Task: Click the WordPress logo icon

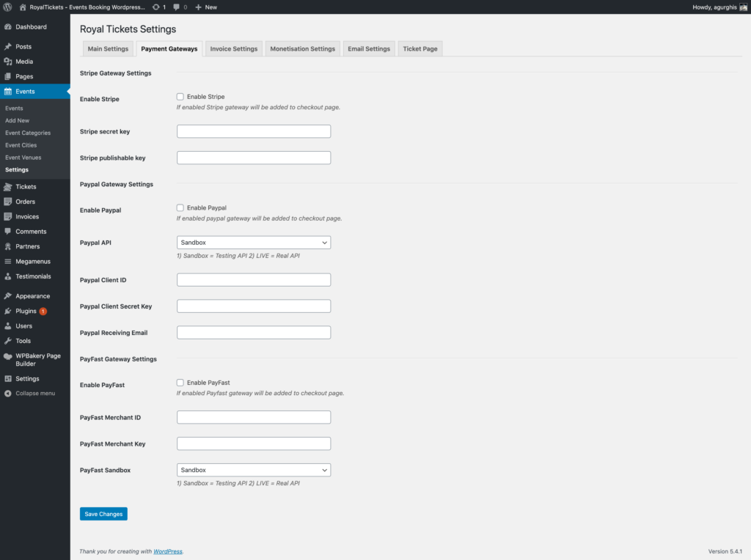Action: pos(7,7)
